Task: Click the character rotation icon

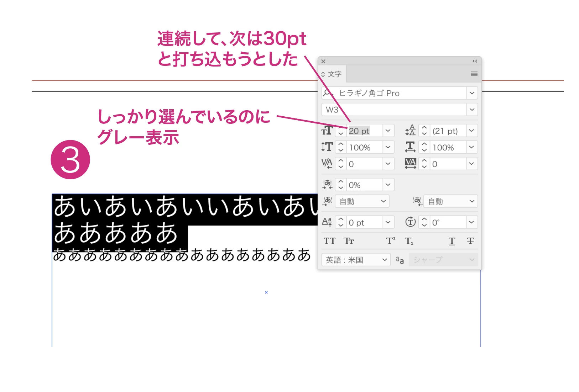Action: coord(410,222)
